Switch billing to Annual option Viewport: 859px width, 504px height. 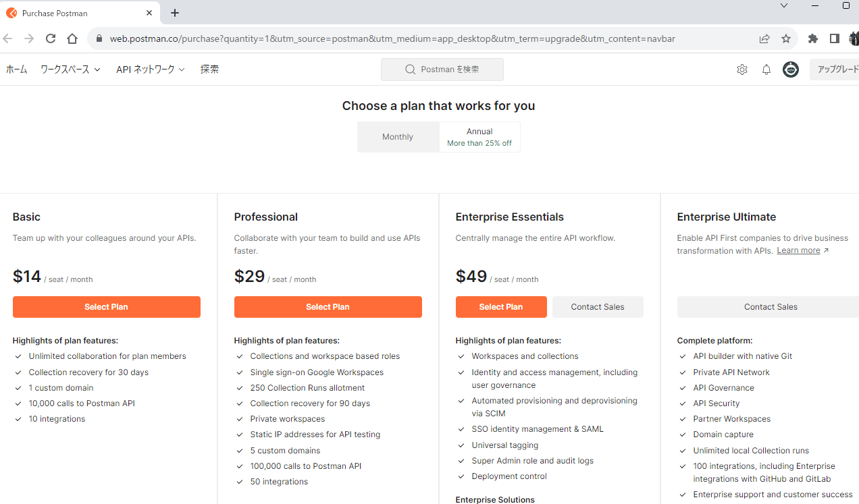click(479, 137)
